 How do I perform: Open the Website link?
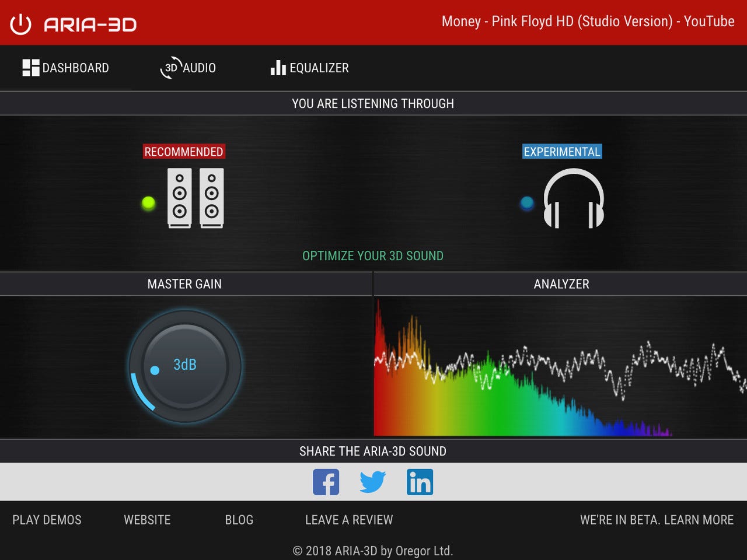tap(147, 520)
